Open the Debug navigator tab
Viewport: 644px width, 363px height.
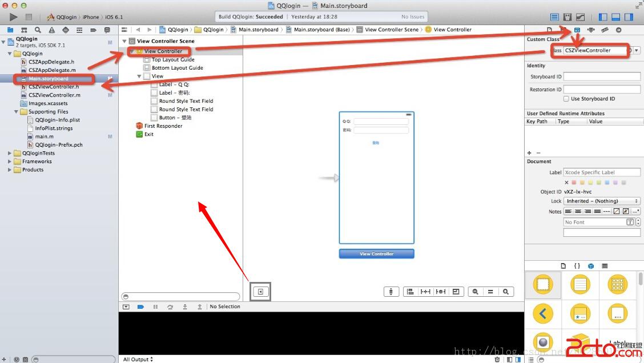click(79, 30)
